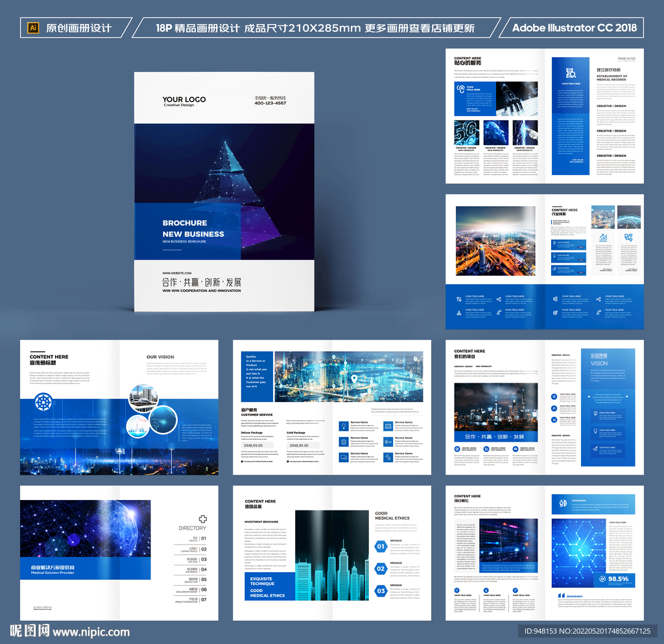Open the robot hand photo thumbnail

point(517,99)
